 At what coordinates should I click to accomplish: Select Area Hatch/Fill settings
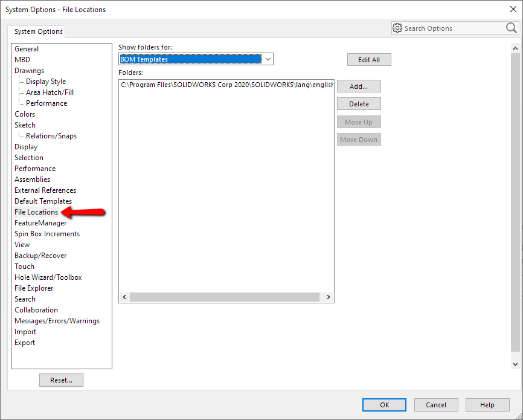tap(50, 92)
